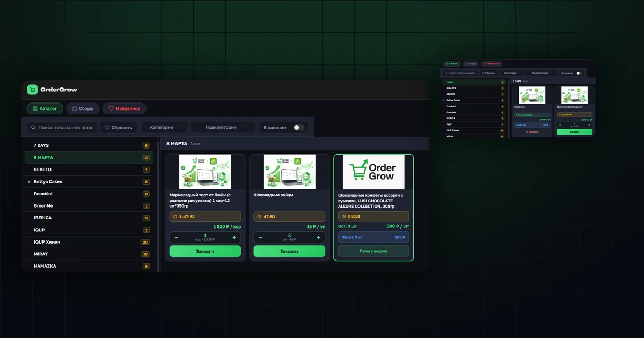Image resolution: width=644 pixels, height=338 pixels.
Task: Click clock icon in 1:47:51 timer
Action: click(175, 217)
